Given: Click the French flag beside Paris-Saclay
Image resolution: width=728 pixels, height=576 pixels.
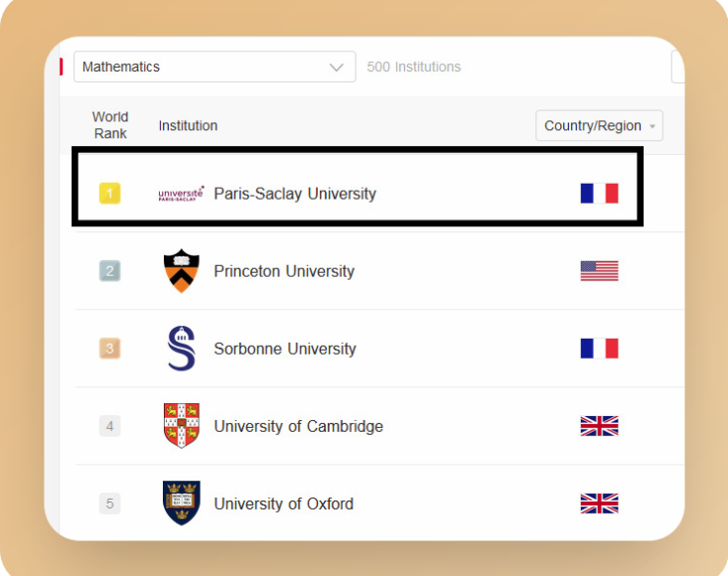Looking at the screenshot, I should point(599,193).
